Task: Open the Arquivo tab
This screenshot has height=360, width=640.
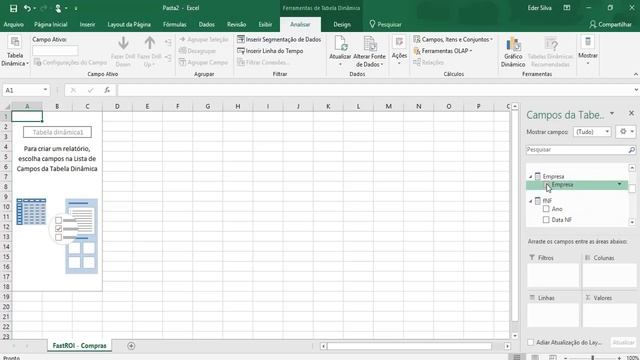Action: point(13,24)
